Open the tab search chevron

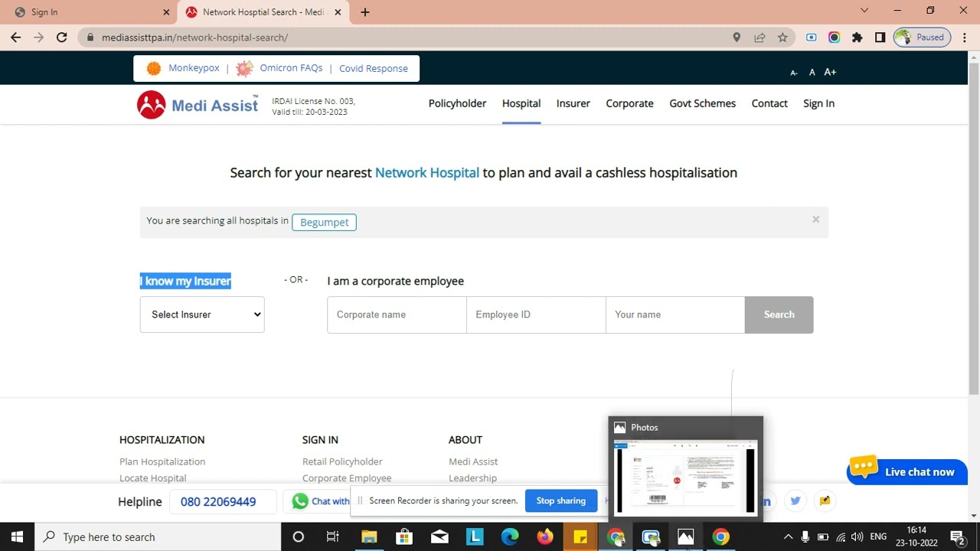click(864, 11)
